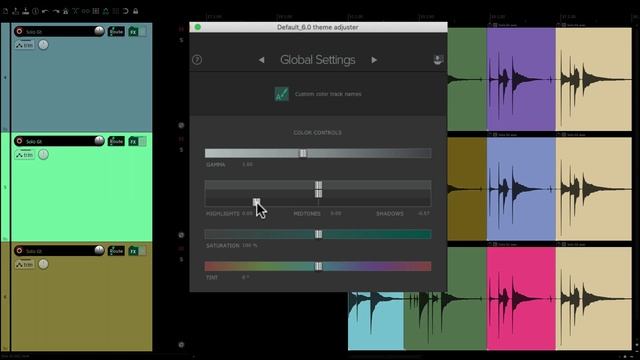Click the trim envelope button on teal track

click(x=24, y=45)
